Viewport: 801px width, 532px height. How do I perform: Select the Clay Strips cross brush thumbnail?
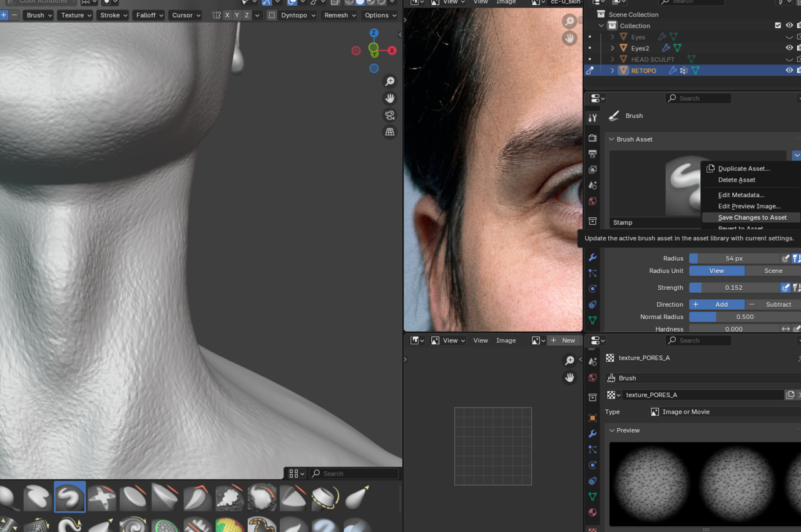click(x=101, y=498)
